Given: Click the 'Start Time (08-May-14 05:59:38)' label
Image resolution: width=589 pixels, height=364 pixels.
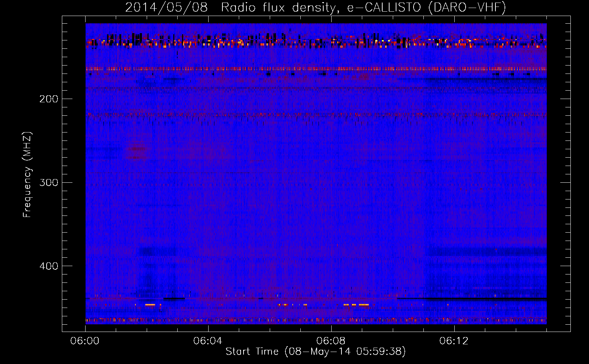Looking at the screenshot, I should coord(316,352).
